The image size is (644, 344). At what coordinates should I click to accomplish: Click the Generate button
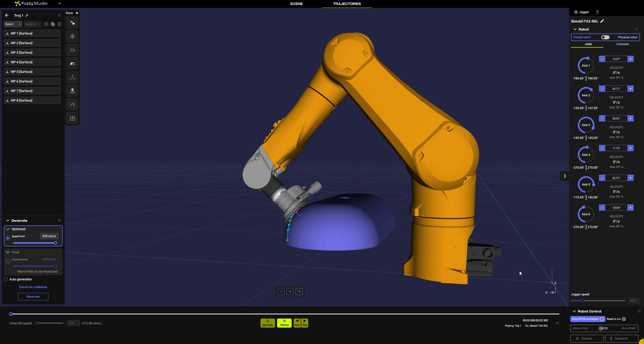pyautogui.click(x=33, y=297)
